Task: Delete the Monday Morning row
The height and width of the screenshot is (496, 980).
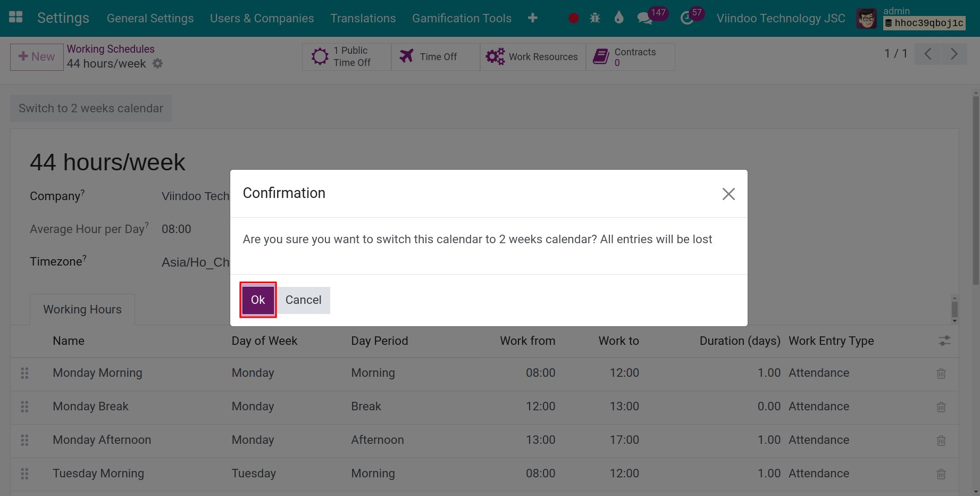Action: (x=941, y=374)
